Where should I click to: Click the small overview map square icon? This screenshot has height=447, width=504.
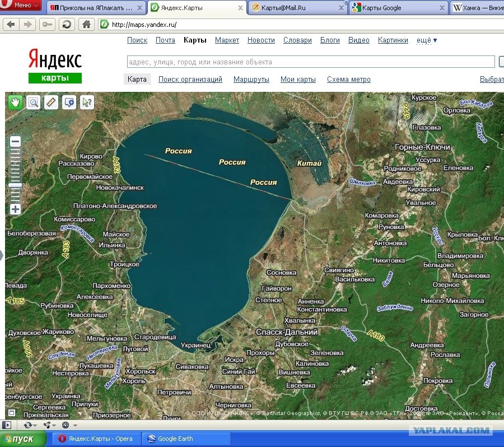[x=12, y=413]
